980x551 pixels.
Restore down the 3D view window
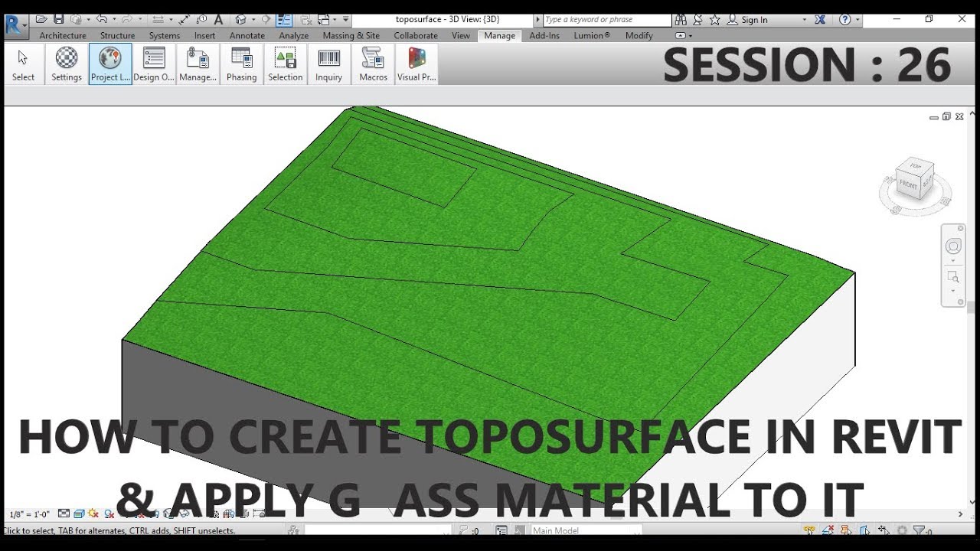point(946,117)
